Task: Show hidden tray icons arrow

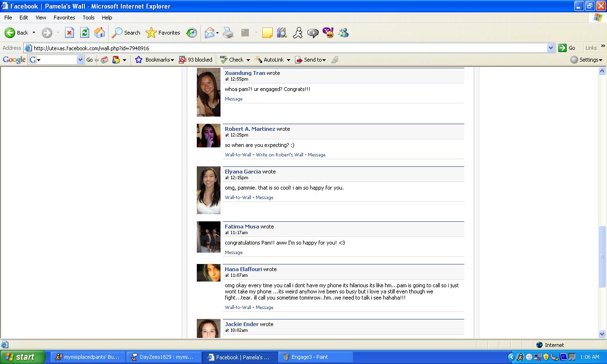Action: pyautogui.click(x=511, y=357)
